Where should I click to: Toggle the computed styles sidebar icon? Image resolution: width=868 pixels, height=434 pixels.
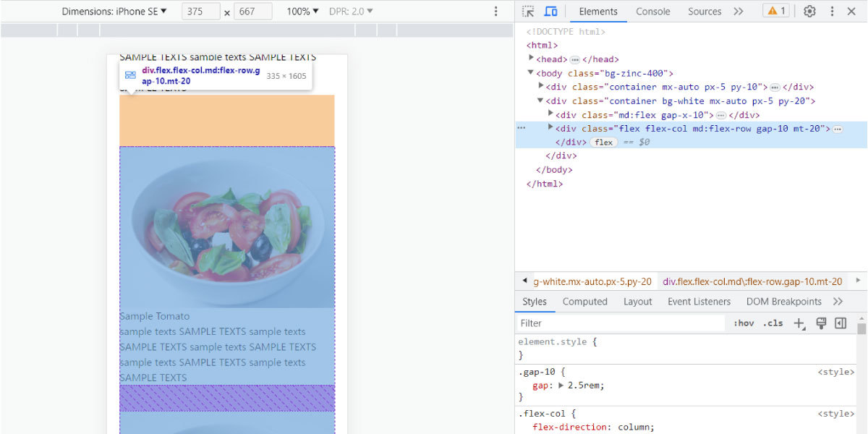click(x=841, y=323)
